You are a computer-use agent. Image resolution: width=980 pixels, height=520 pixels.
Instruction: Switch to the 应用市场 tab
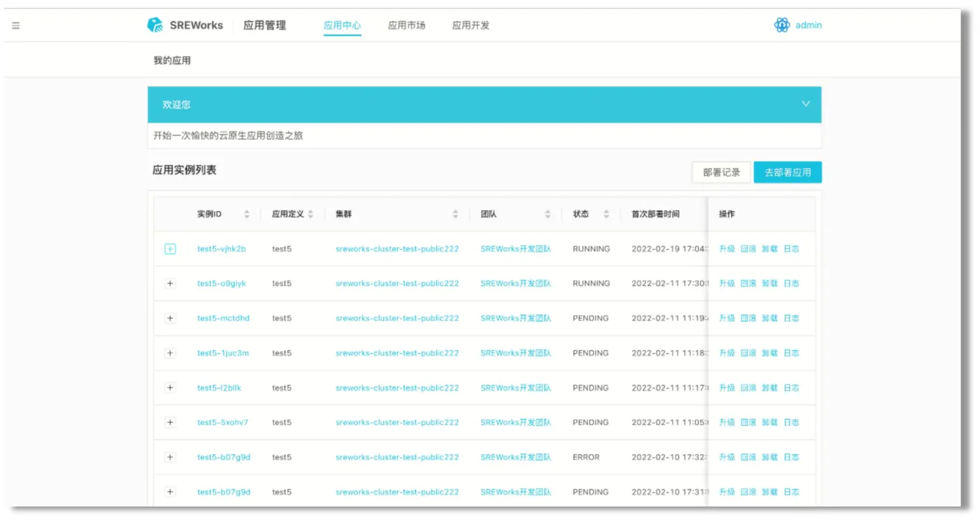click(407, 25)
